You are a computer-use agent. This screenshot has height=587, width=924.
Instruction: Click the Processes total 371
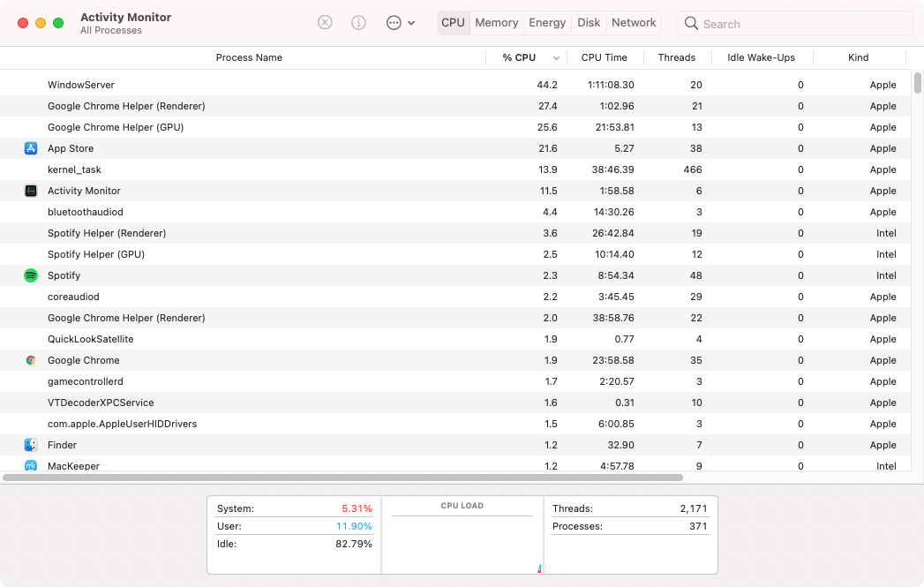click(x=698, y=526)
